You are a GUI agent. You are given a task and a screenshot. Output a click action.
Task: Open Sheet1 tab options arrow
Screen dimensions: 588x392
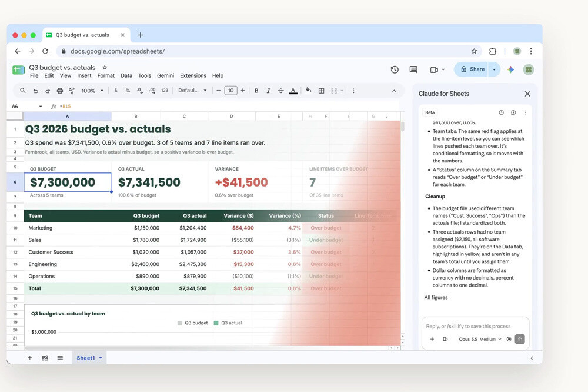pyautogui.click(x=101, y=358)
